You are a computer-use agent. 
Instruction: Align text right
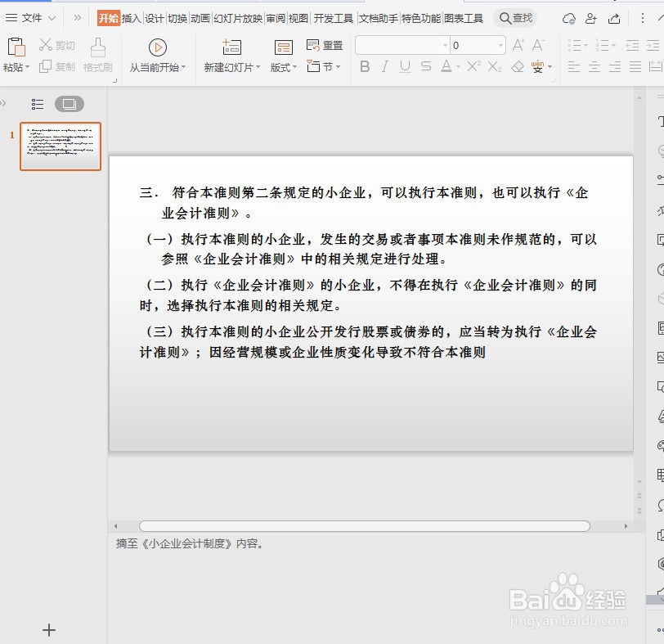coord(615,66)
